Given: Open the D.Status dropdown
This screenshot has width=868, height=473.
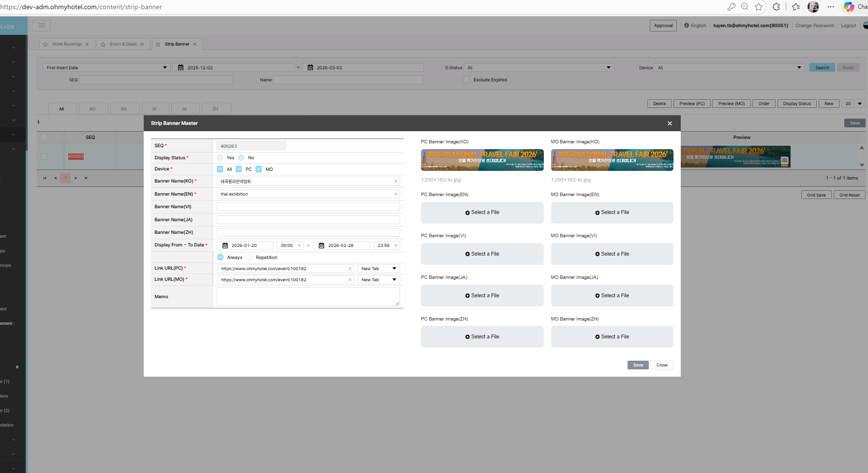Looking at the screenshot, I should tap(539, 68).
